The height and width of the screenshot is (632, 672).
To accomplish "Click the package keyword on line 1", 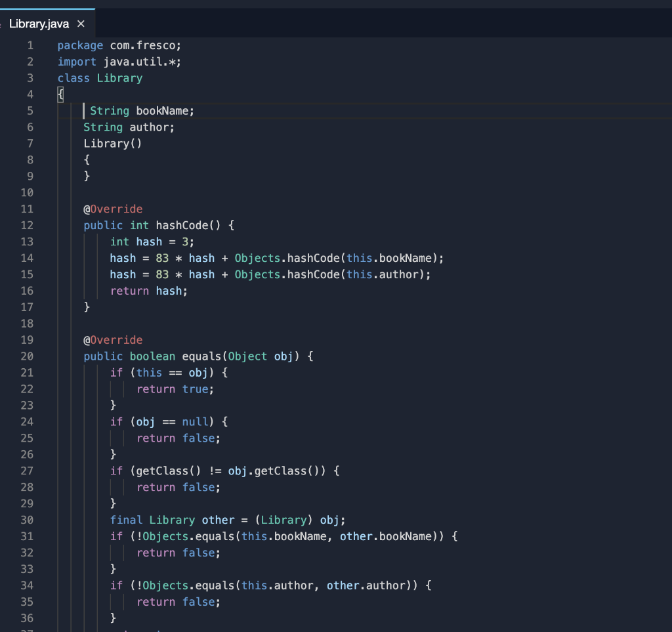I will (80, 45).
